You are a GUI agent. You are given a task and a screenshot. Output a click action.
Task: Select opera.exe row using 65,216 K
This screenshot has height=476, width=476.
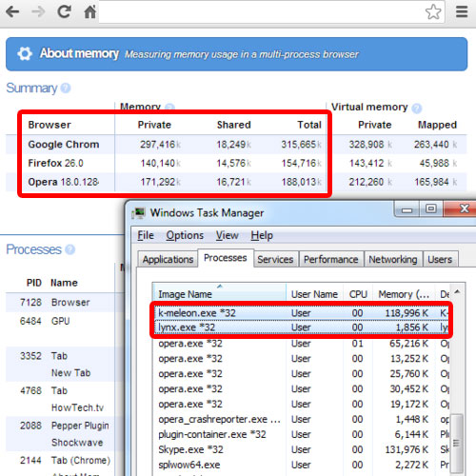pyautogui.click(x=301, y=344)
